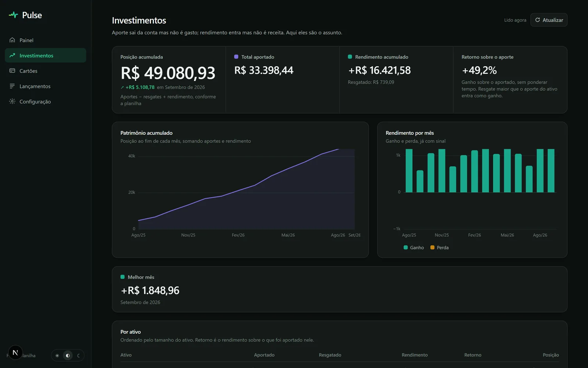Switch to light theme sun icon
Image resolution: width=588 pixels, height=368 pixels.
[57, 355]
